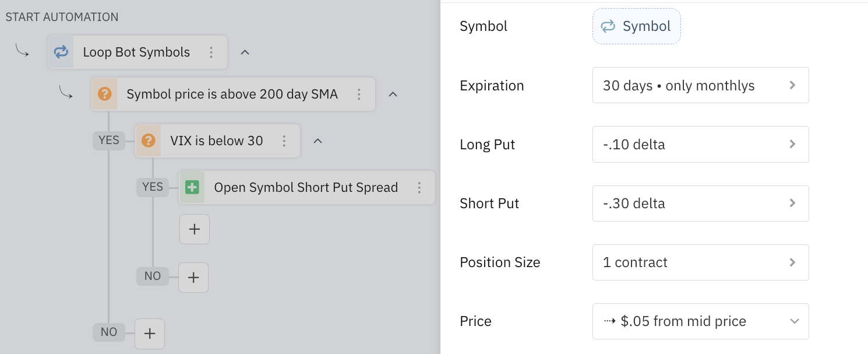
Task: Open the Long Put -.10 delta settings
Action: 700,144
